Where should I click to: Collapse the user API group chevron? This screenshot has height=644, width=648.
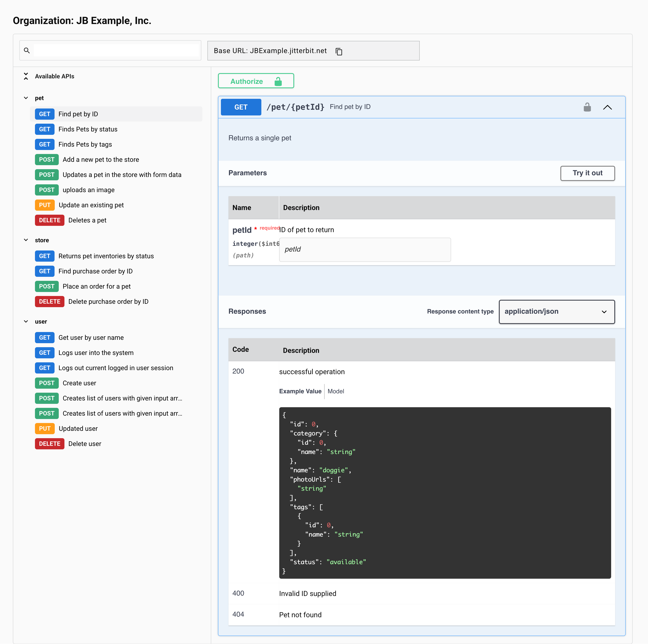coord(26,321)
